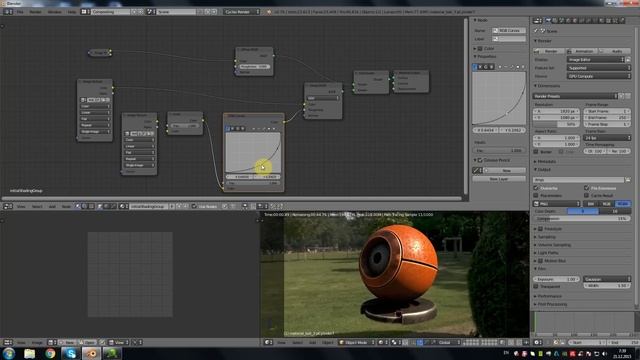Viewport: 640px width, 360px height.
Task: Open the Help menu in top bar
Action: coord(72,12)
